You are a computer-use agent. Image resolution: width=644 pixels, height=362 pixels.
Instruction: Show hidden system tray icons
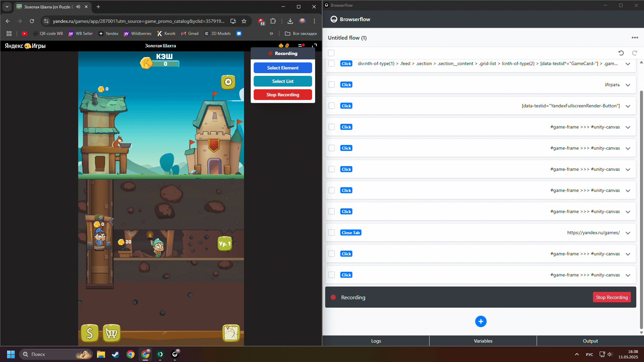[577, 354]
